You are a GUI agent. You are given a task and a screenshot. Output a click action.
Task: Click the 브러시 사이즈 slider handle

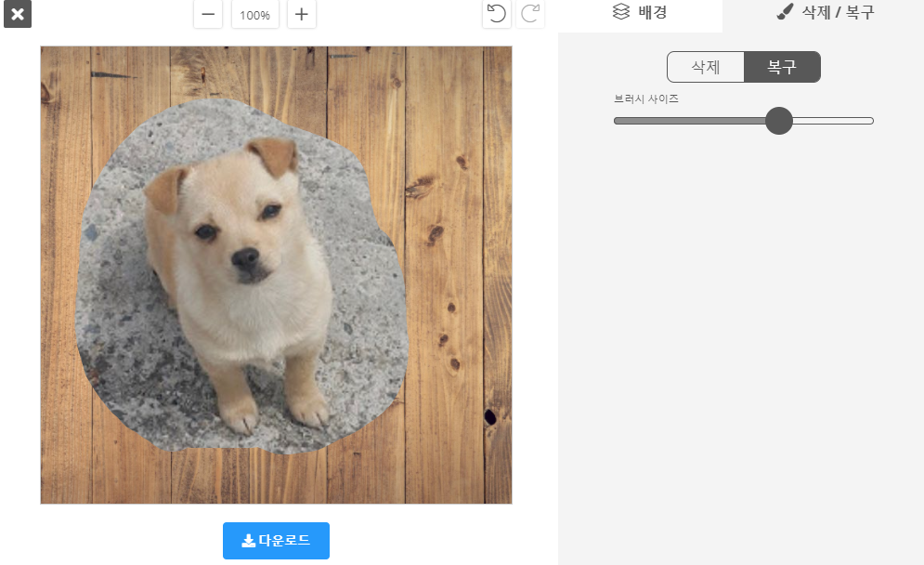coord(779,121)
